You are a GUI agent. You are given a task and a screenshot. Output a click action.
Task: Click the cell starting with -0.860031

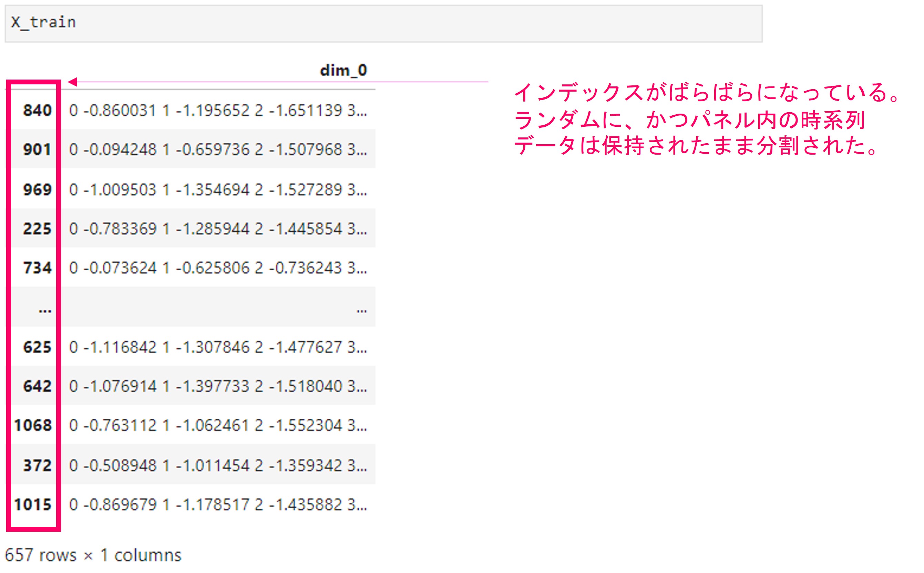[x=218, y=111]
